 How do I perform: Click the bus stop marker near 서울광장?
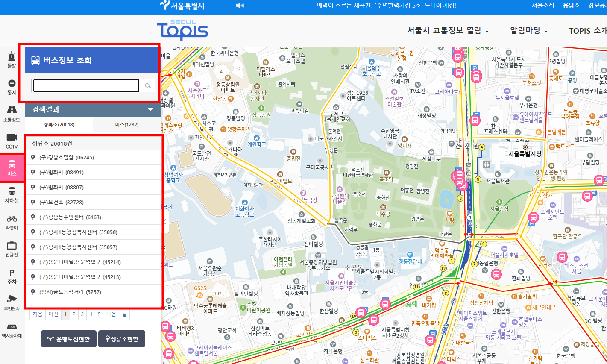533,218
